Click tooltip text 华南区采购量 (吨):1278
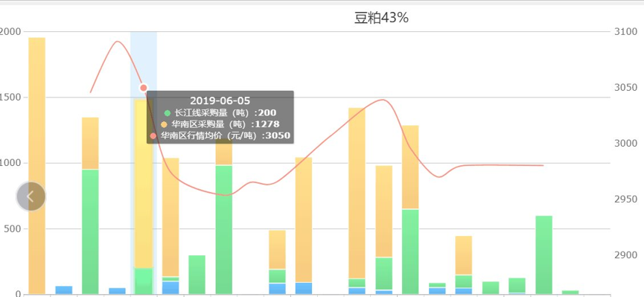Screen dimensions: 644x297 pos(226,124)
